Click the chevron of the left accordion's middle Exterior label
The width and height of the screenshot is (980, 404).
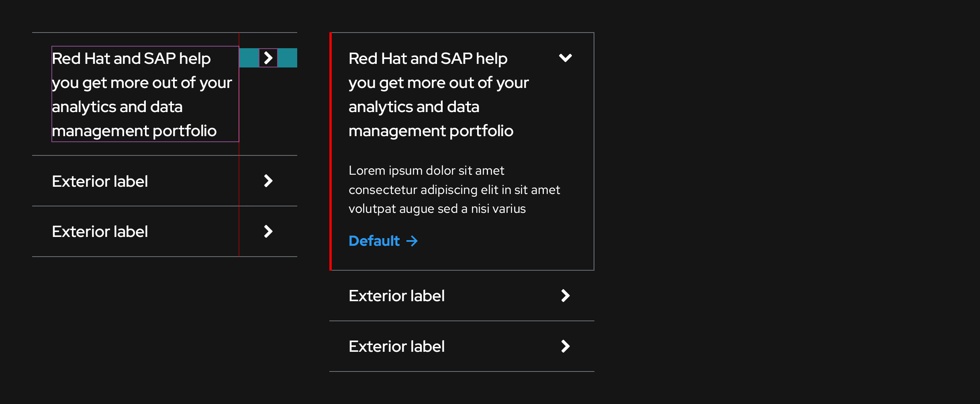[x=268, y=181]
